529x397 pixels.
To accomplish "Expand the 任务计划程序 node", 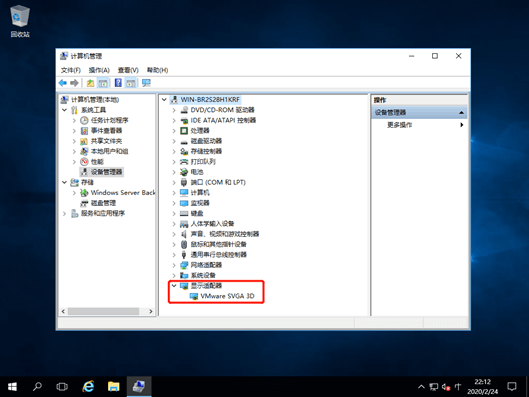I will 74,120.
